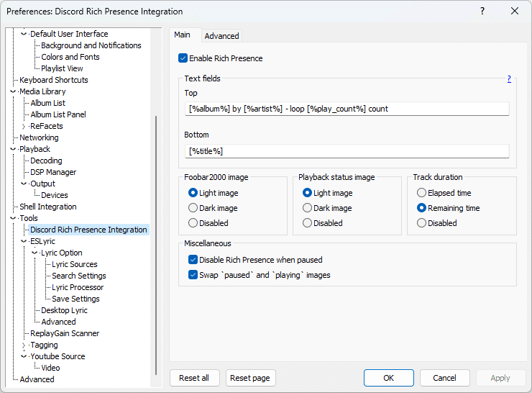Open Desktop Lyric page
This screenshot has height=393, width=532.
(x=64, y=310)
